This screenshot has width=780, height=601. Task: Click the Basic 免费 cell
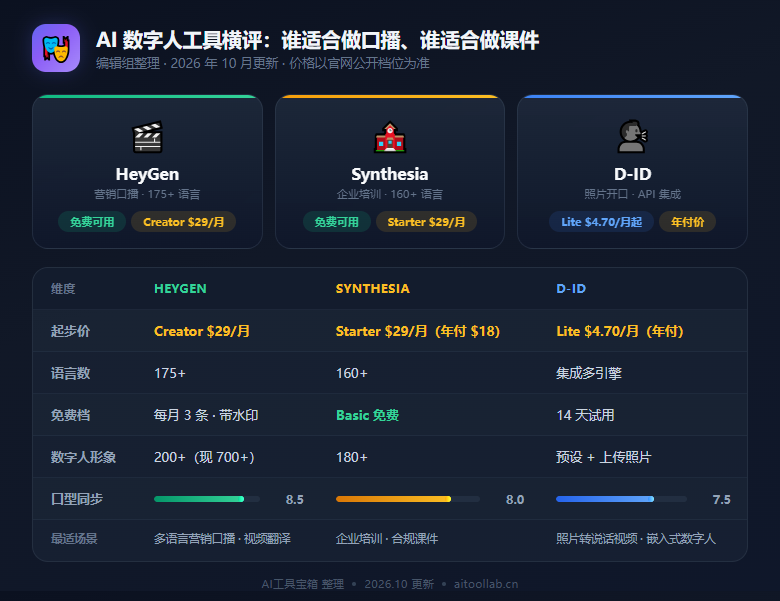pos(368,415)
